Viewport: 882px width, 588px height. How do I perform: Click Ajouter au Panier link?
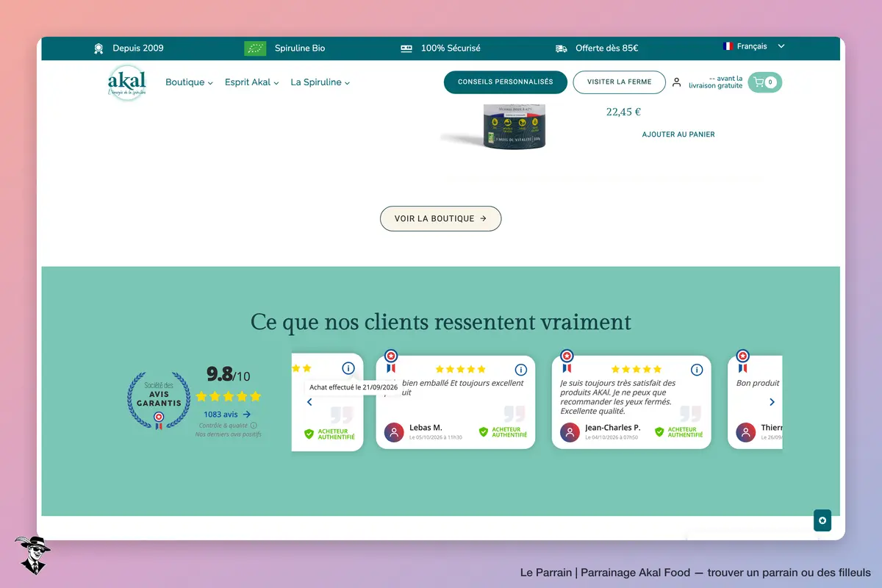click(678, 135)
